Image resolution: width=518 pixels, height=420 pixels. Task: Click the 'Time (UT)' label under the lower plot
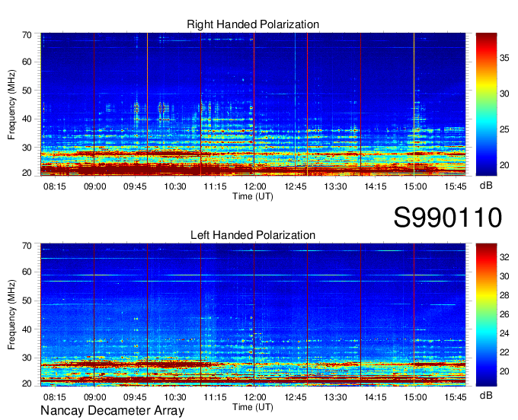pos(253,407)
